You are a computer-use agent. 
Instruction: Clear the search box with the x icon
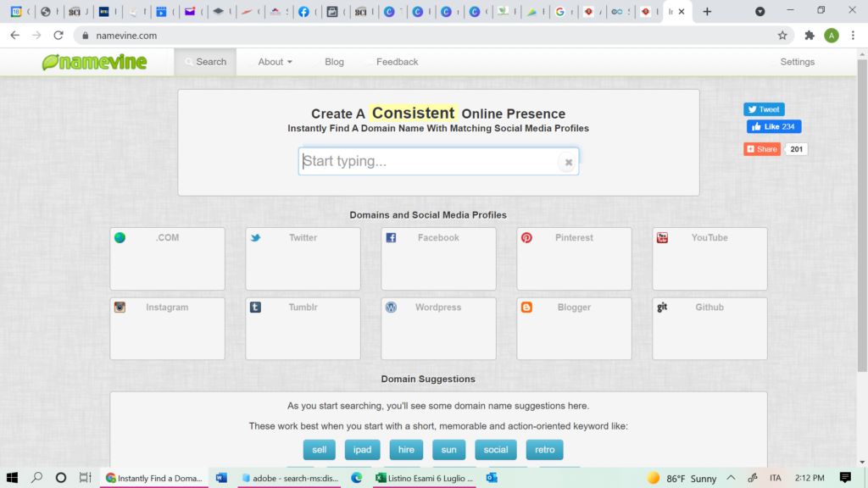click(x=568, y=162)
